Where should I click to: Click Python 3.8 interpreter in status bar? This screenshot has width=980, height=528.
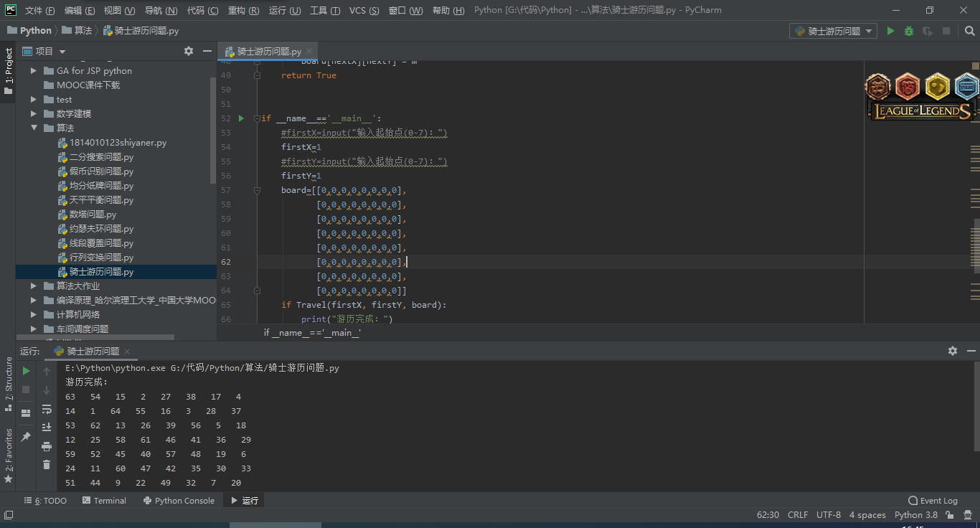point(915,515)
